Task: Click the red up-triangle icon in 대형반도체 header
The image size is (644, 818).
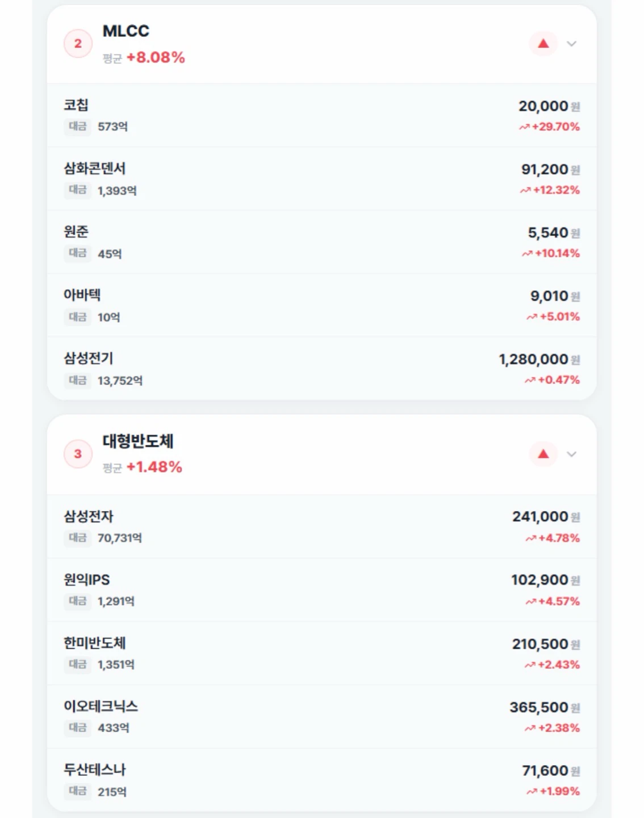Action: (x=543, y=454)
